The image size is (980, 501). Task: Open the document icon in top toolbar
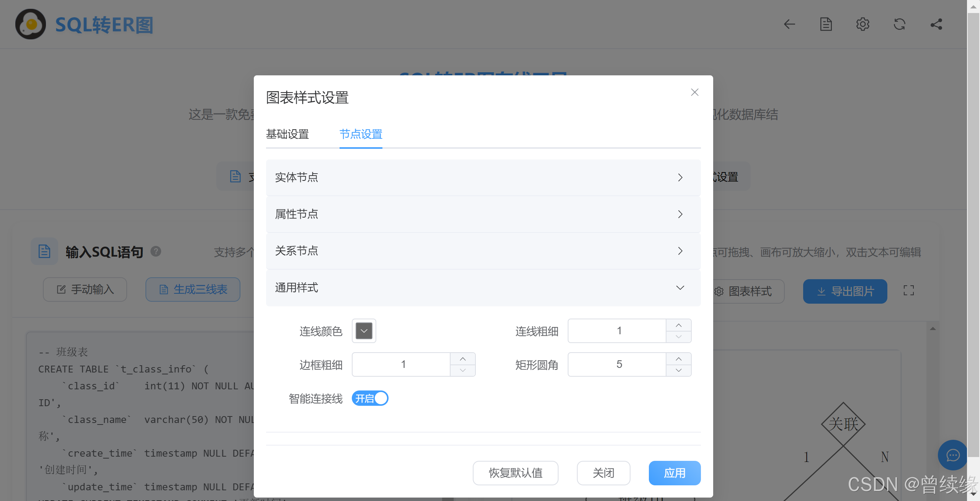(826, 24)
